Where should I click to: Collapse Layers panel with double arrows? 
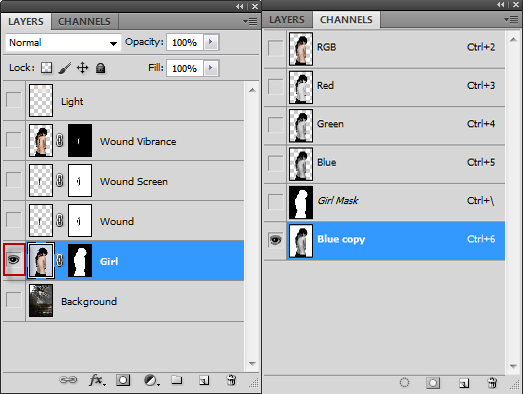click(240, 6)
